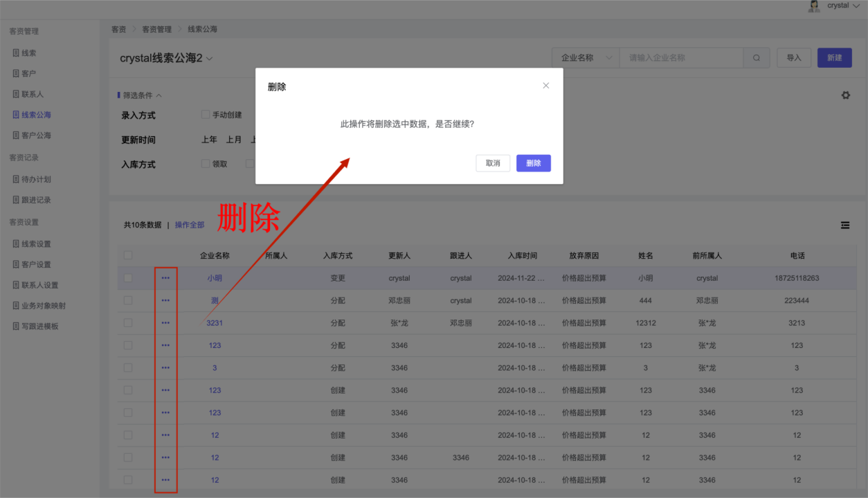Click the 线索设置 sidebar icon
This screenshot has height=498, width=868.
click(x=16, y=243)
